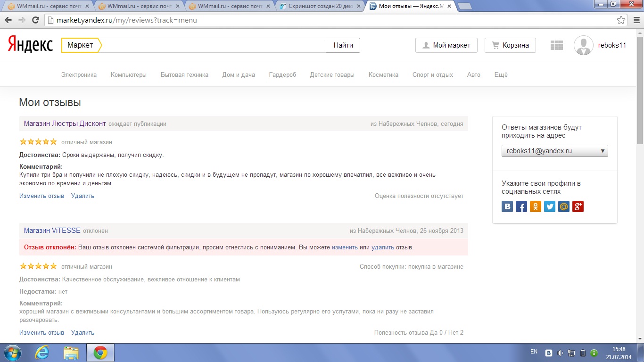Click the star rating of Люстры Дисконт review

(38, 141)
